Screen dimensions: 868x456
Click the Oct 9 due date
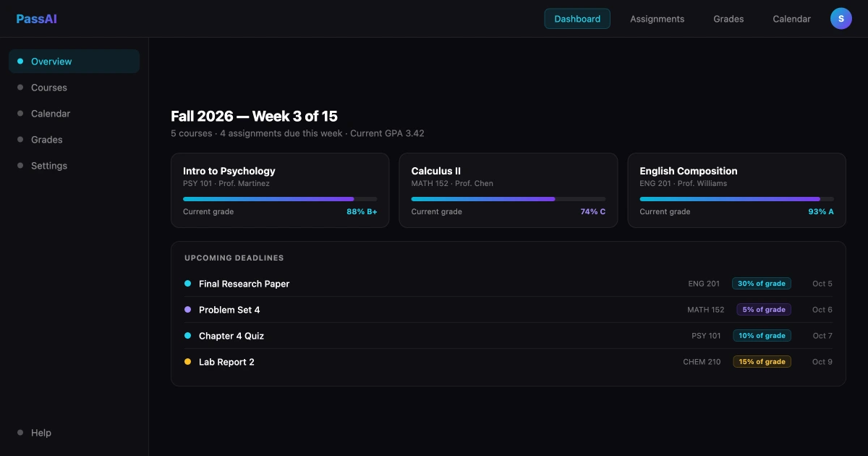(822, 362)
